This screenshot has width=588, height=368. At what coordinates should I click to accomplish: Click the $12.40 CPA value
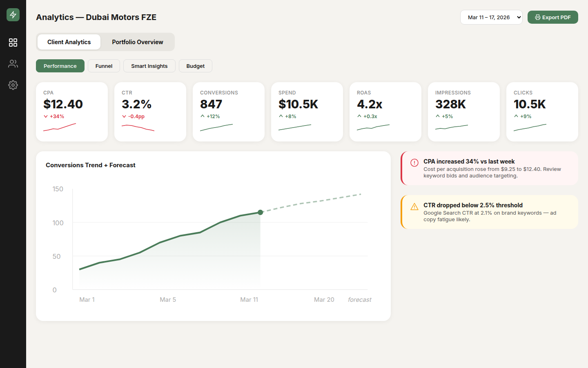(63, 104)
